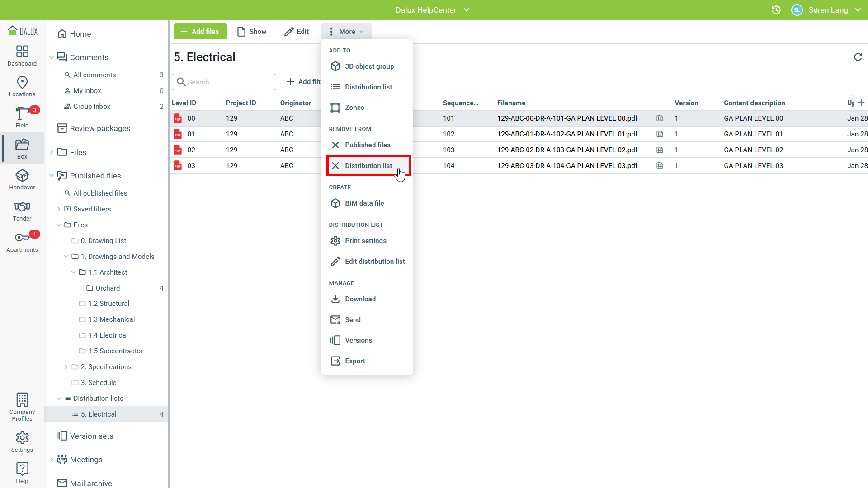The image size is (868, 488).
Task: Open the Field module in sidebar
Action: (x=22, y=117)
